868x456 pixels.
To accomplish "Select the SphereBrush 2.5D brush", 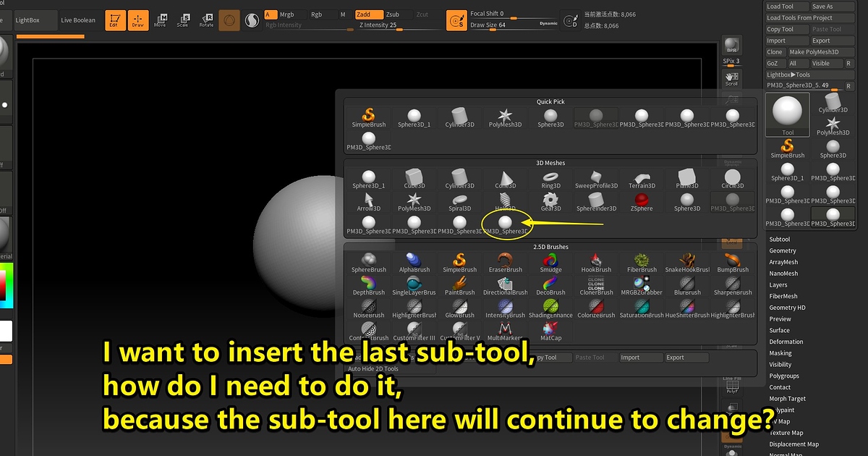I will click(369, 263).
